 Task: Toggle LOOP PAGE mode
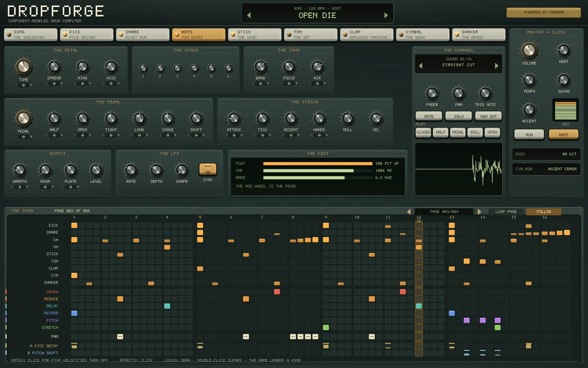(x=506, y=212)
